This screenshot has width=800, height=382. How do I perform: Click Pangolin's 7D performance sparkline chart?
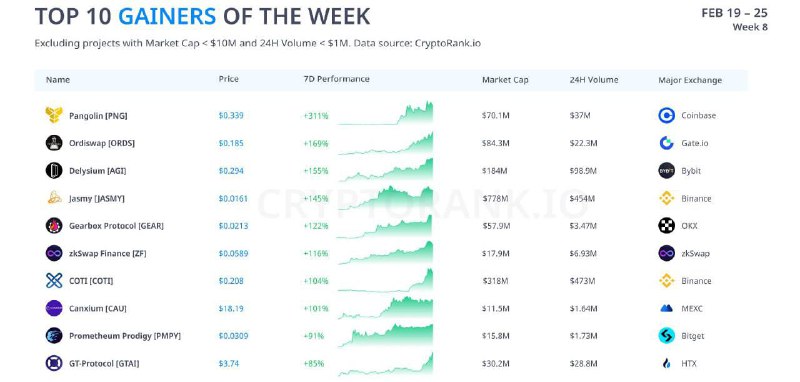[385, 113]
